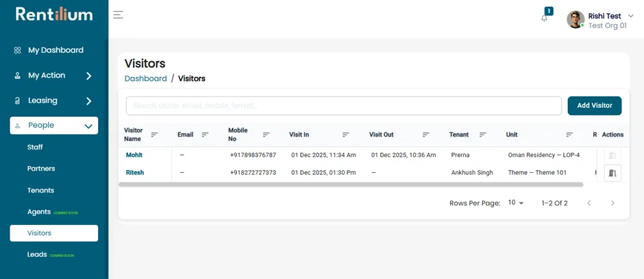Viewport: 644px width, 279px height.
Task: Click Visit In 01 Dec 2025, 01:30 Pm
Action: click(x=323, y=173)
